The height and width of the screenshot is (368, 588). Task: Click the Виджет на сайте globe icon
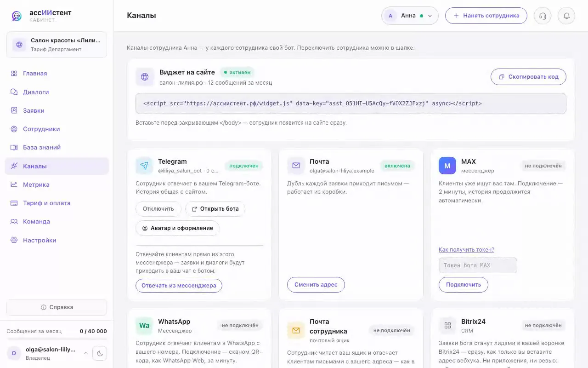(145, 77)
